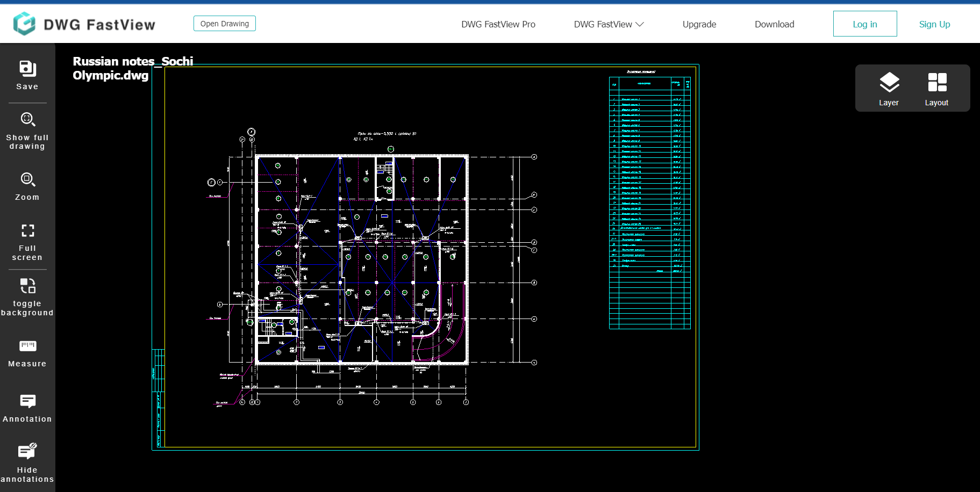Viewport: 980px width, 492px height.
Task: Open the Download page
Action: point(774,24)
